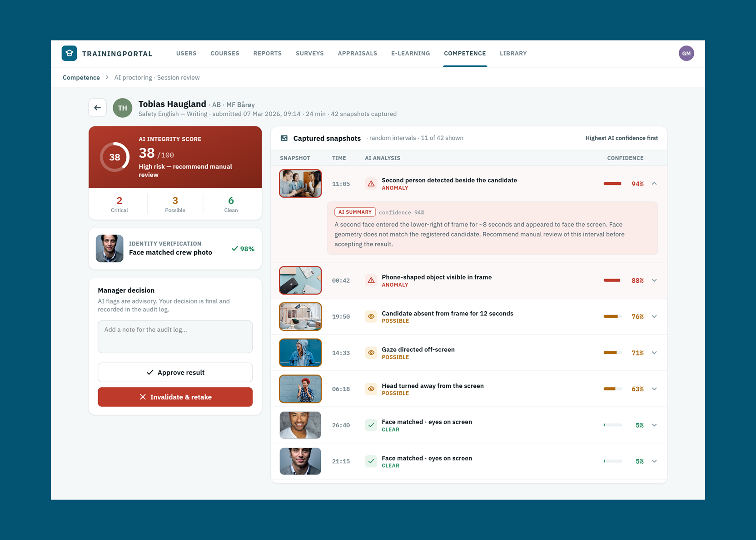Click the circular 38 integrity score gauge
Image resolution: width=756 pixels, height=540 pixels.
pyautogui.click(x=114, y=157)
